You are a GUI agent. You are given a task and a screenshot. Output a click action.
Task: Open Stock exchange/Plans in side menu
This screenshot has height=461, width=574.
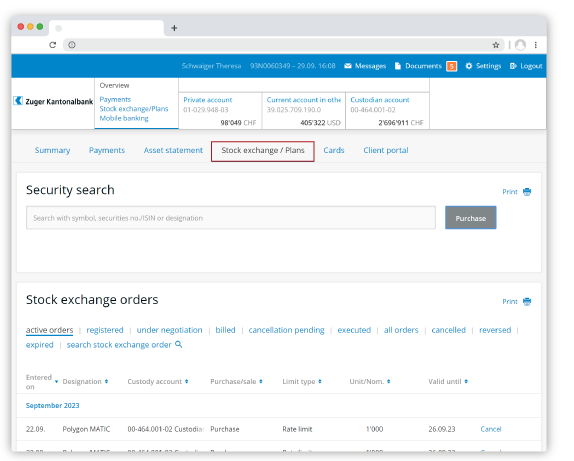(x=134, y=109)
